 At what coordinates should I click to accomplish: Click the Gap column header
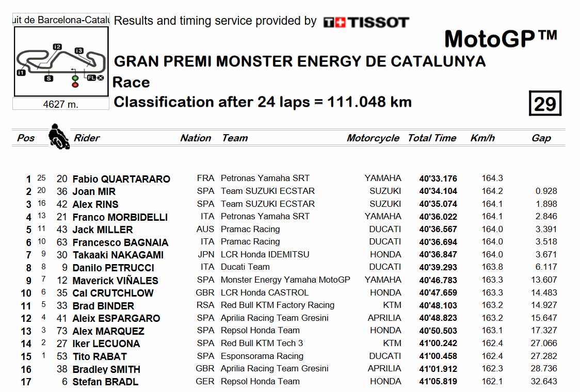[541, 138]
